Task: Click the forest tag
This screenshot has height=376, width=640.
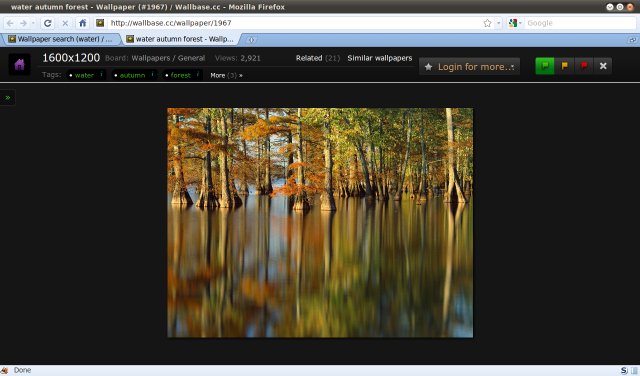Action: point(180,75)
